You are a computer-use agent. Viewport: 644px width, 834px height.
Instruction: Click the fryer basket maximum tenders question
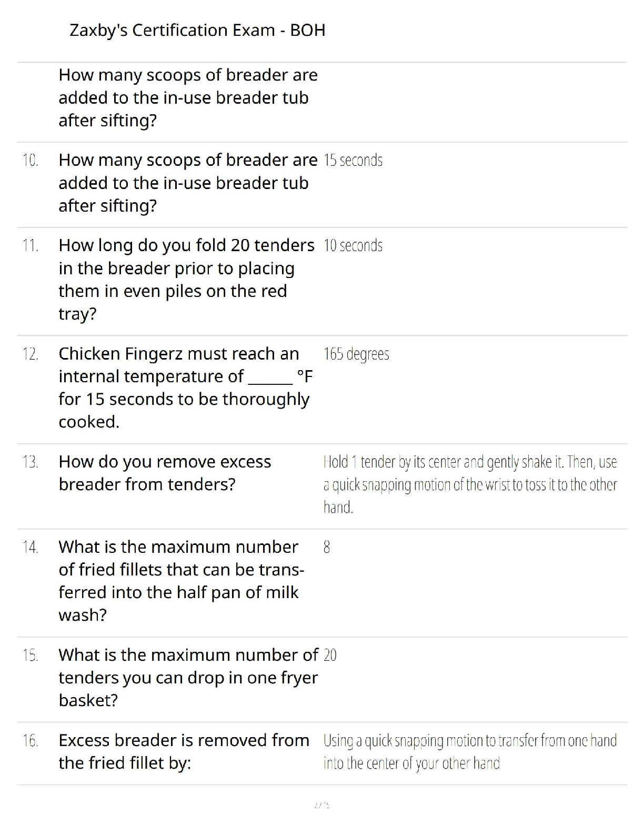pyautogui.click(x=188, y=677)
